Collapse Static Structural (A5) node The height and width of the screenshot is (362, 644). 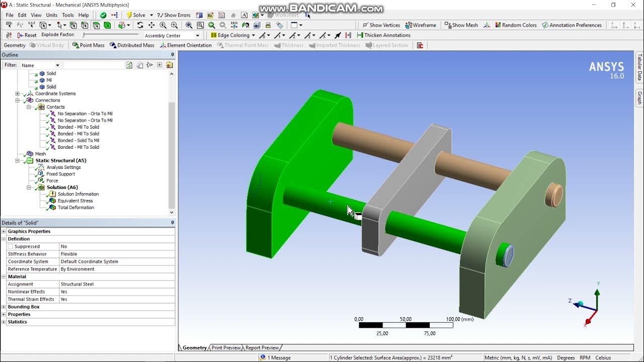18,161
